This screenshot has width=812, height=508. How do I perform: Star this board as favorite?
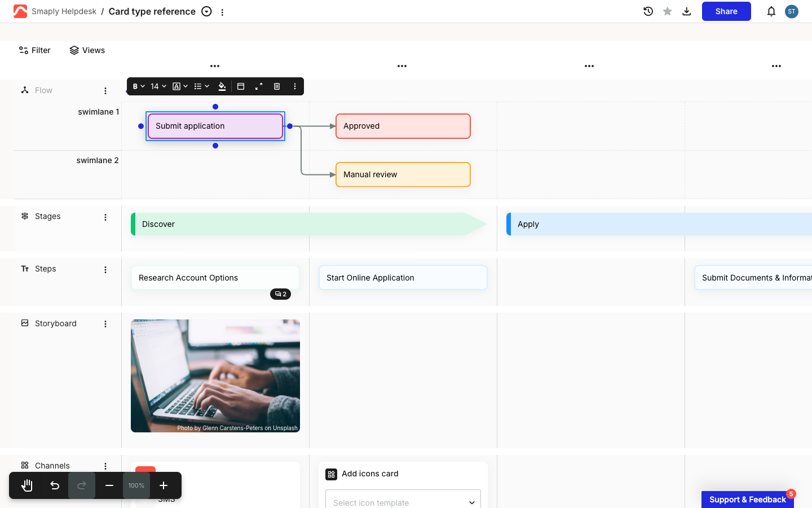pyautogui.click(x=668, y=11)
